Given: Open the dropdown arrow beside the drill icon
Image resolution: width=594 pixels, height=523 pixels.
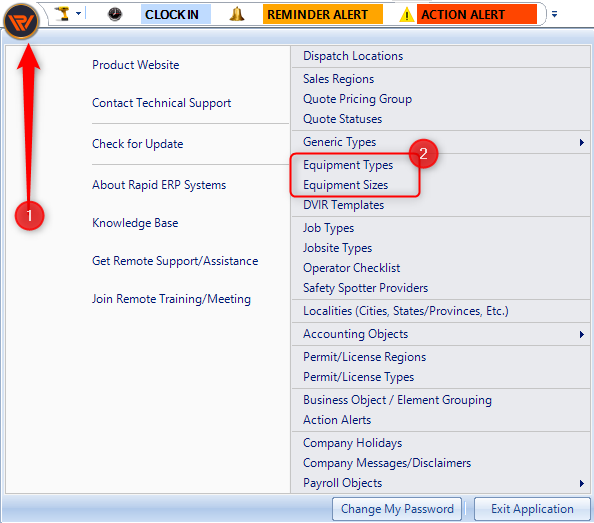Looking at the screenshot, I should point(78,14).
